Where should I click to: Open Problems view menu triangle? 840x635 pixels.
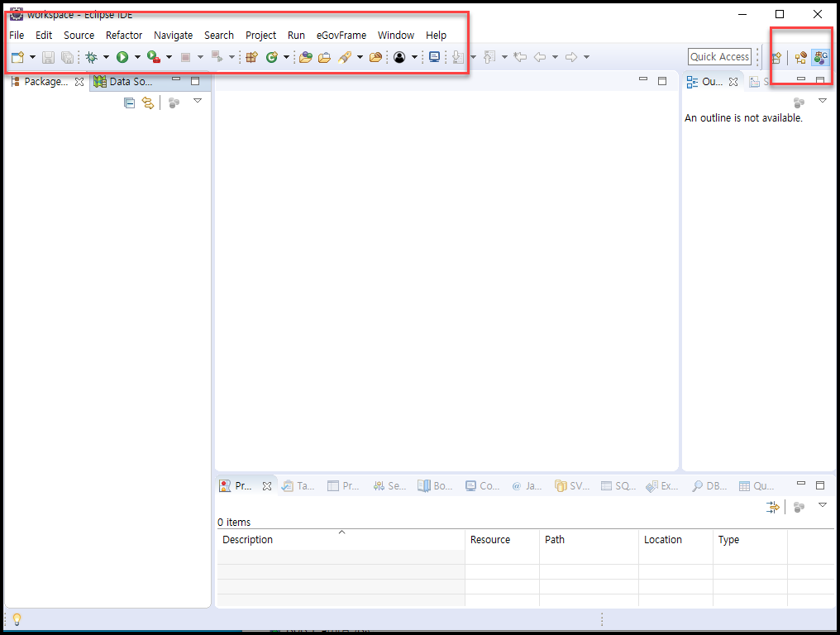tap(823, 505)
